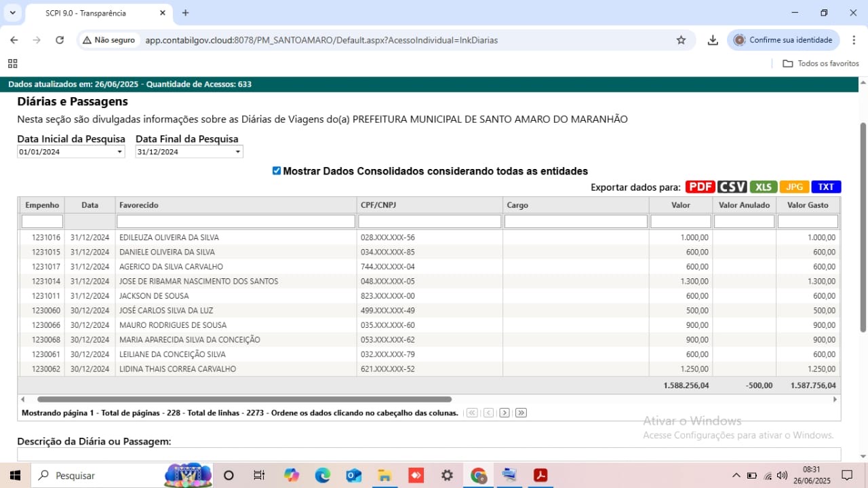
Task: Jump to last page of results
Action: pos(521,413)
